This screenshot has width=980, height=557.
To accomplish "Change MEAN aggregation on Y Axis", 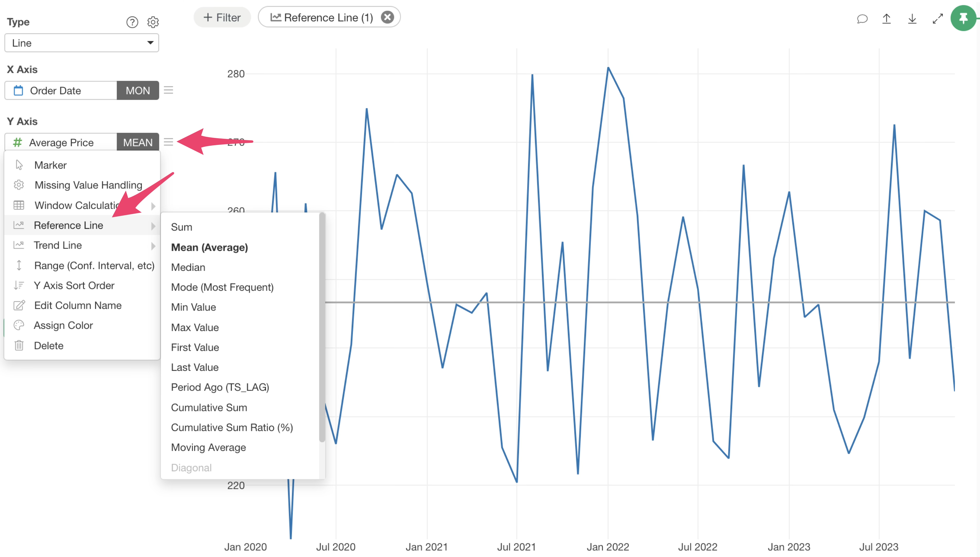I will [x=138, y=142].
